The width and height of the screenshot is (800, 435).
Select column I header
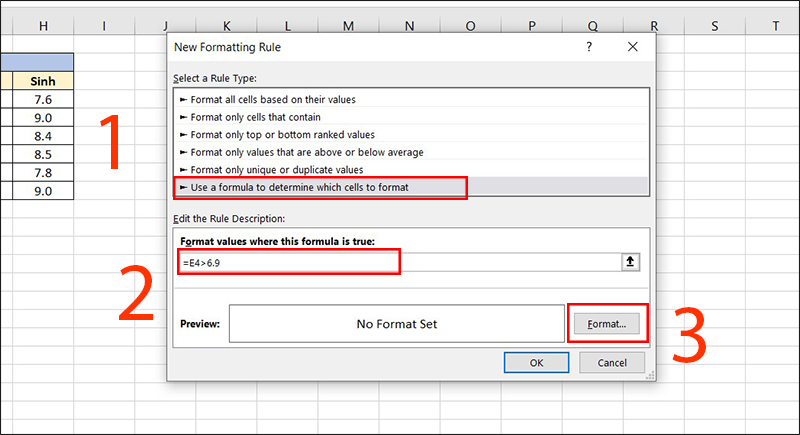point(104,26)
